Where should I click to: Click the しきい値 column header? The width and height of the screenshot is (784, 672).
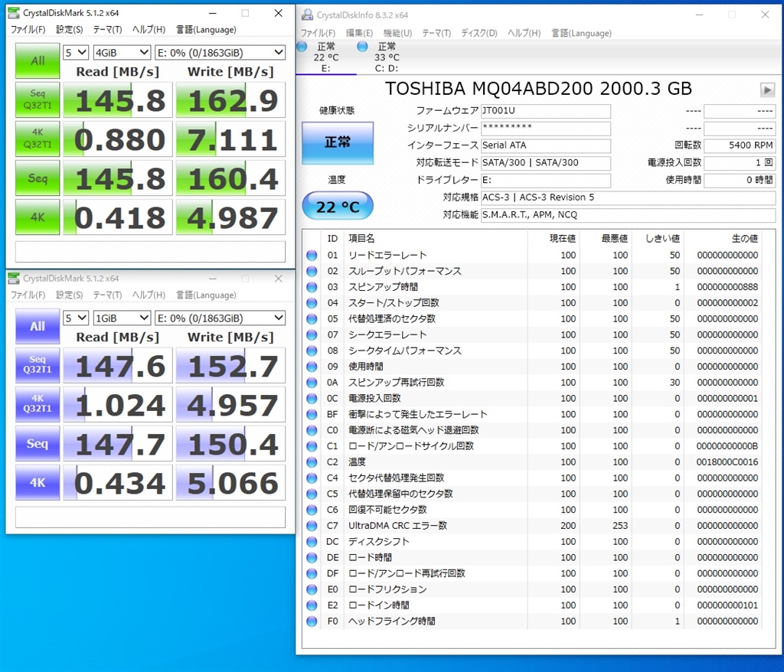pyautogui.click(x=662, y=239)
